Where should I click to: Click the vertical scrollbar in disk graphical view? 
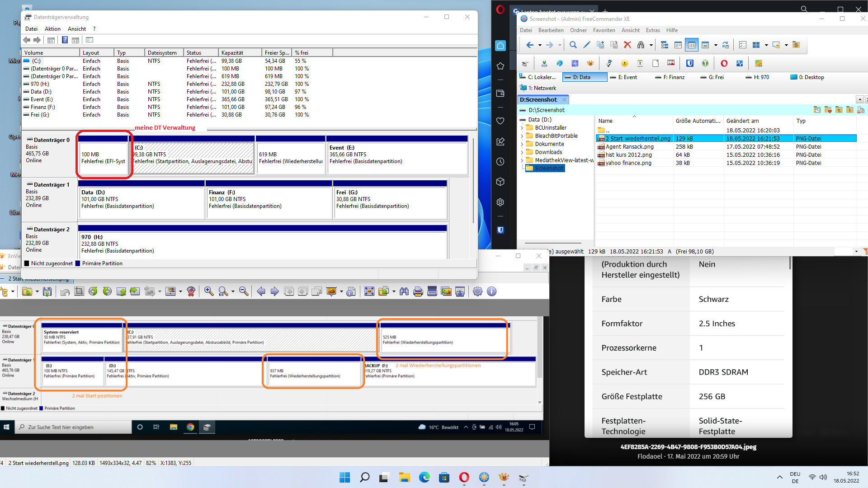point(473,181)
